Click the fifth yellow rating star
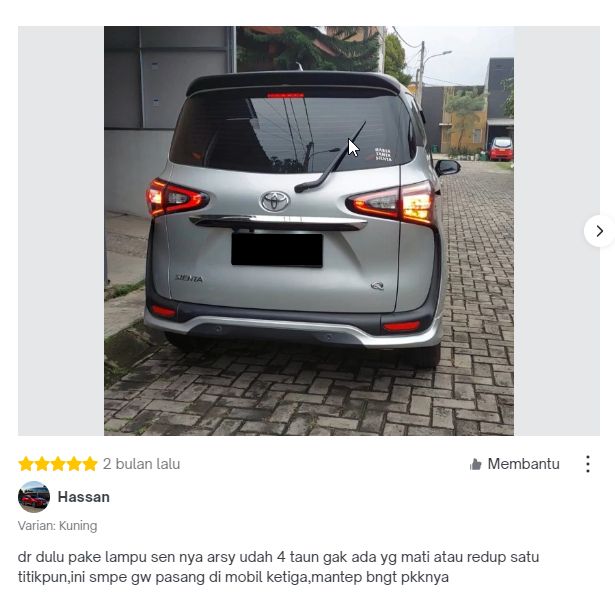Viewport: 615px width, 615px height. 90,464
